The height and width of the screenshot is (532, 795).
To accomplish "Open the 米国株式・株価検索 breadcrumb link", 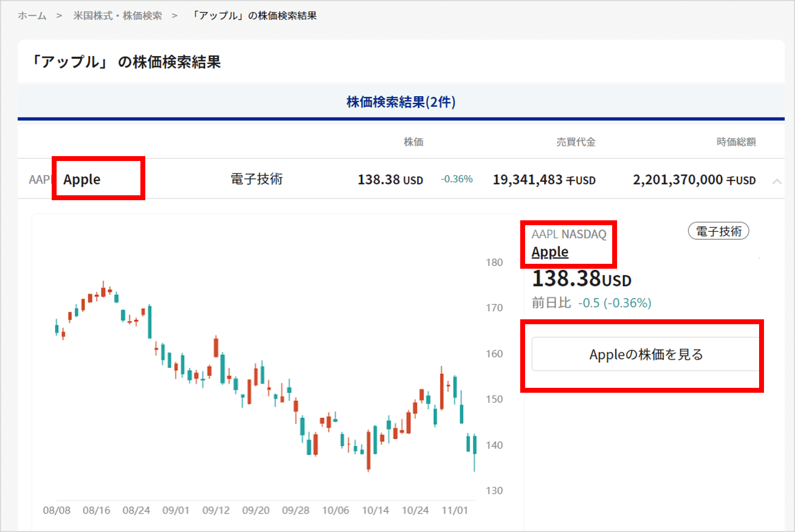I will click(118, 16).
